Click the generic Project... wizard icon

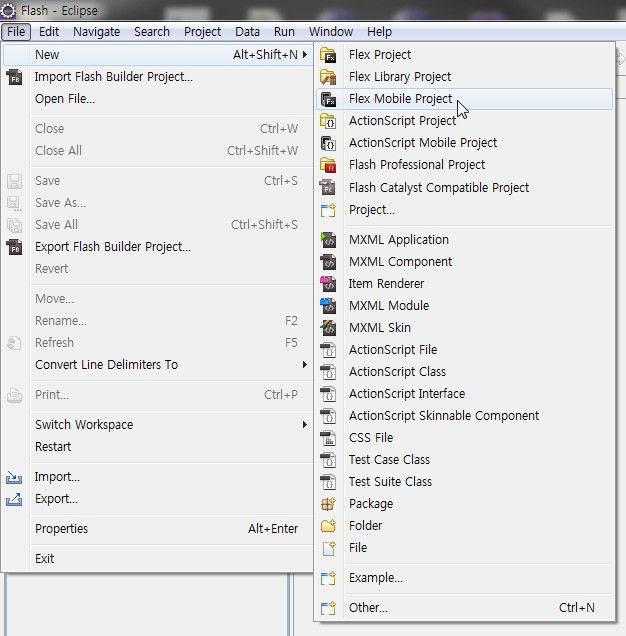coord(328,210)
